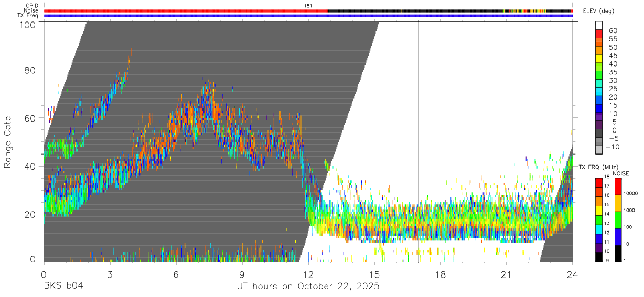Click the 15 tick on UT hours axis

(x=374, y=274)
